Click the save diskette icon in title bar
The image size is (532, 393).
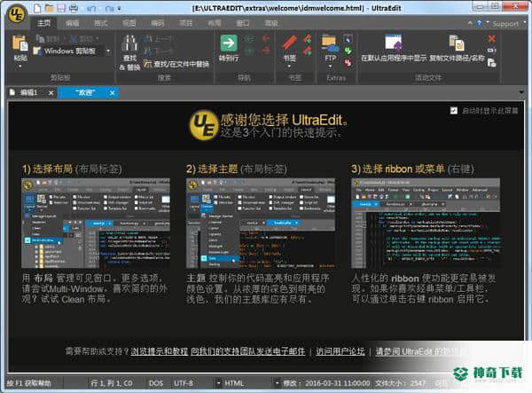coord(61,8)
